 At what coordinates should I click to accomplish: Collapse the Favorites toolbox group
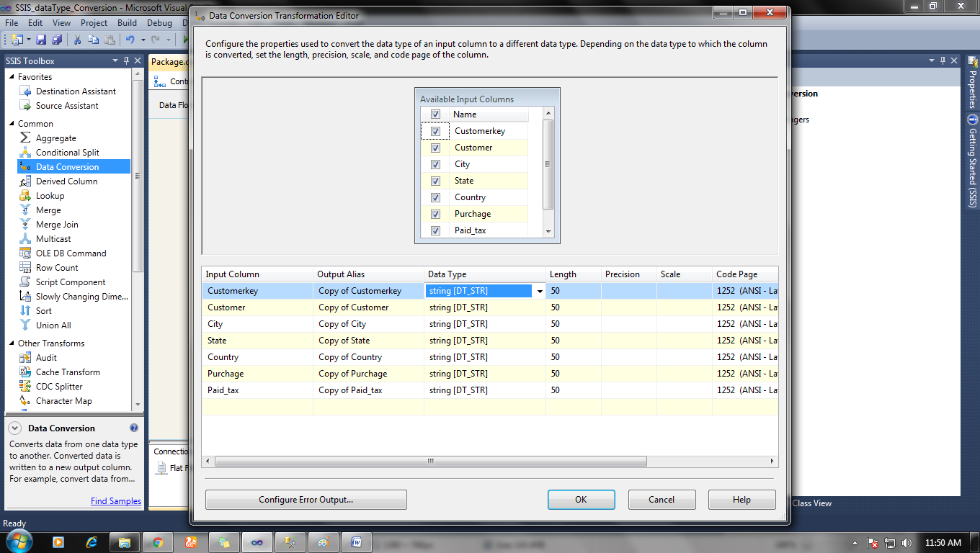12,77
